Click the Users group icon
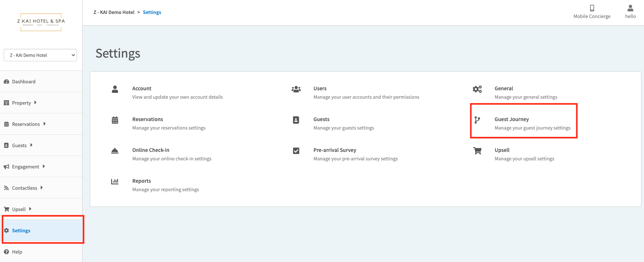Image resolution: width=644 pixels, height=262 pixels. (296, 89)
